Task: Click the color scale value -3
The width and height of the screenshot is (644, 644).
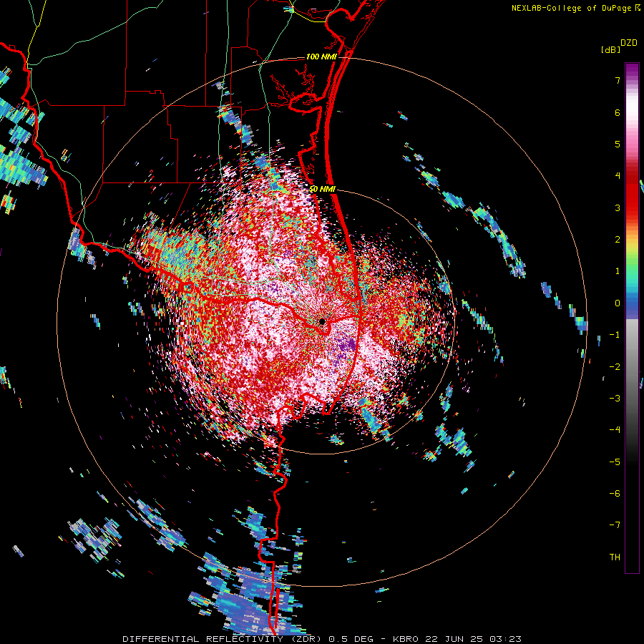Action: [615, 399]
